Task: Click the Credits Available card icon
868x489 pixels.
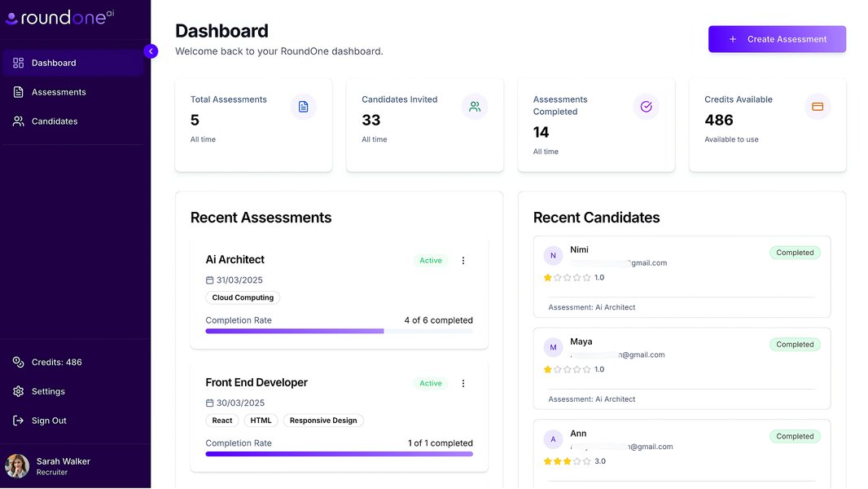Action: click(817, 107)
